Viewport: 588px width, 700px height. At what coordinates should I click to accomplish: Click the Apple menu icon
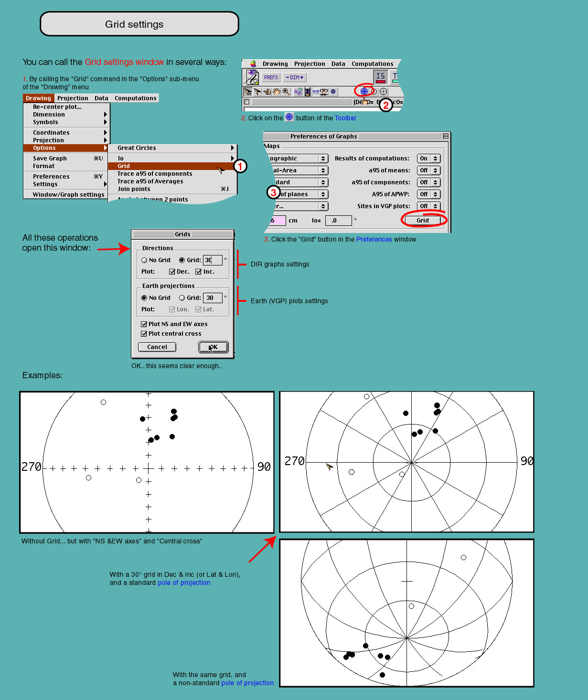[253, 64]
